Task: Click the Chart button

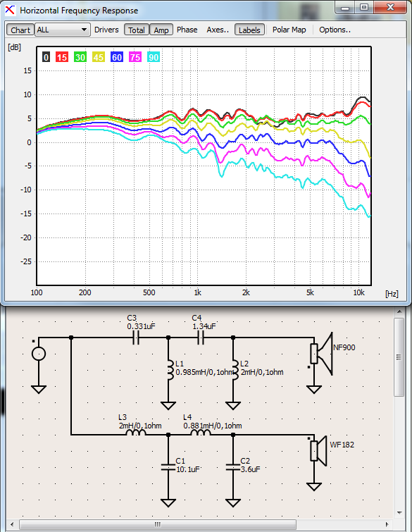Action: tap(20, 30)
